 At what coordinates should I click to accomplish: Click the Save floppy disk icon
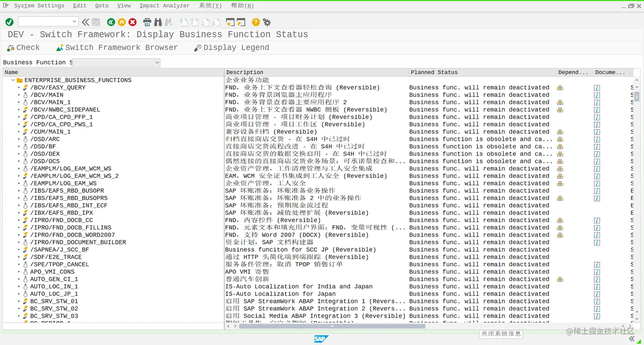coord(96,22)
